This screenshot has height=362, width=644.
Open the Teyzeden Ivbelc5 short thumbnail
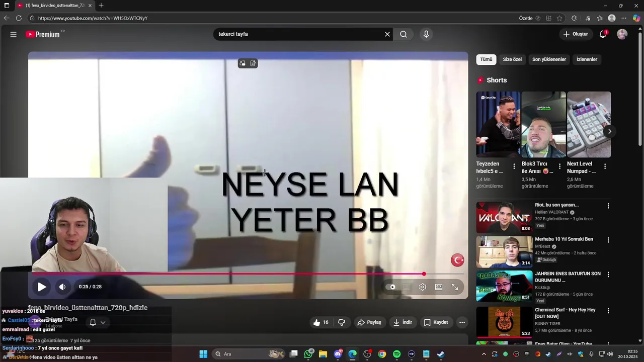[x=498, y=125]
